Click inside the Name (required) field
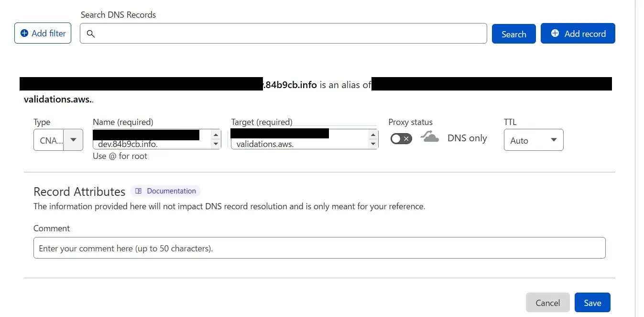Image resolution: width=644 pixels, height=317 pixels. pyautogui.click(x=153, y=144)
